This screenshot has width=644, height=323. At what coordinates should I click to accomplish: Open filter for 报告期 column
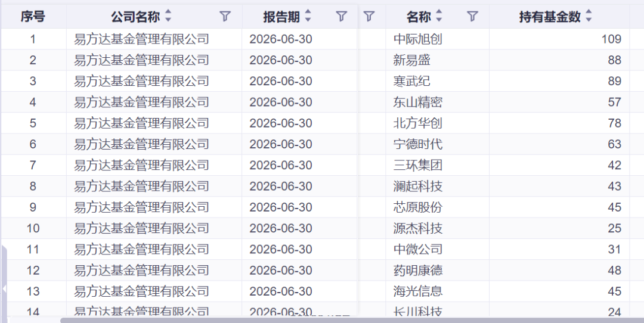341,17
